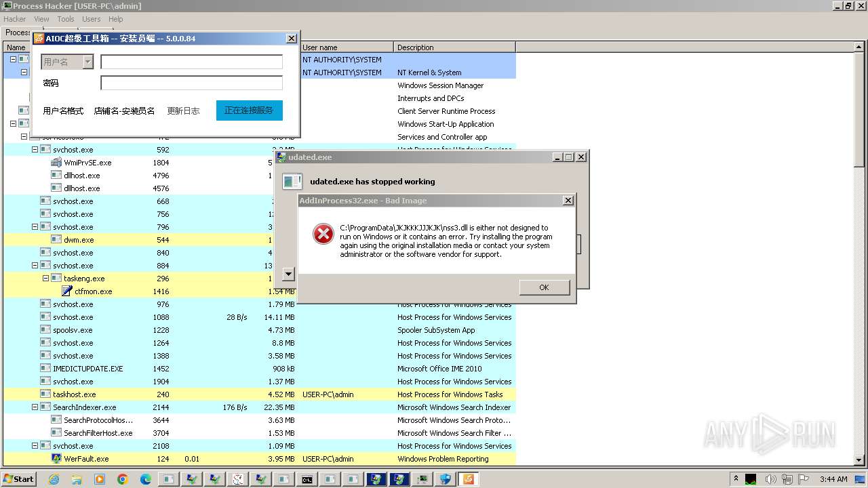Click the Process Hacker vertical scrollbar
The height and width of the screenshot is (488, 868).
859,108
